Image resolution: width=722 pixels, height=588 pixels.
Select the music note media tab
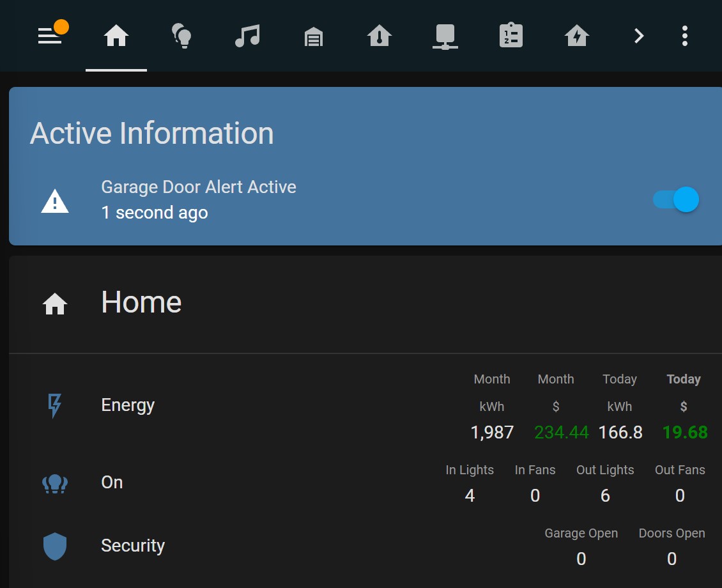point(247,36)
